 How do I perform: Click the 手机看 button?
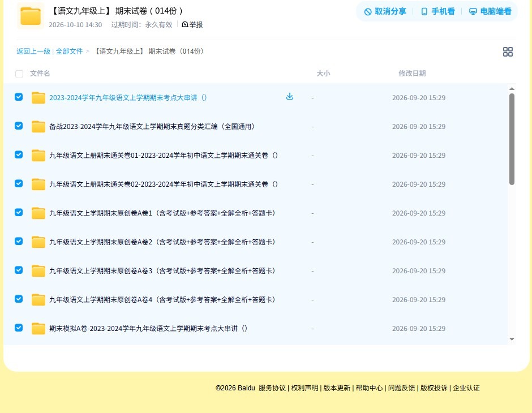tap(437, 11)
